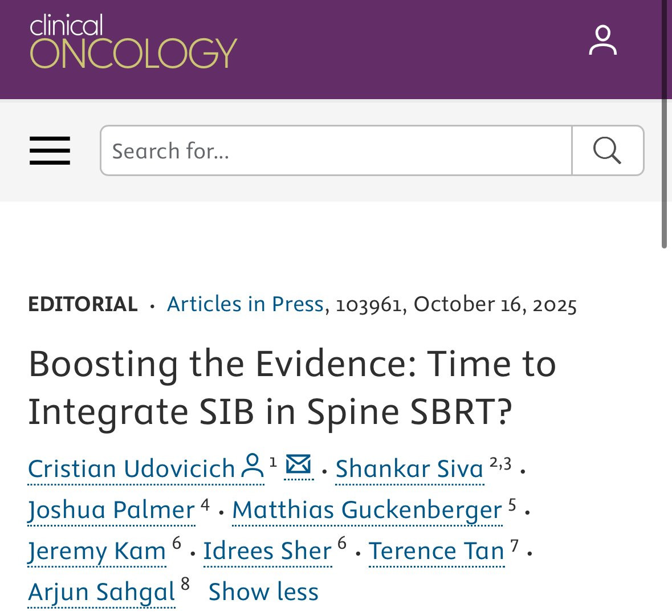Image resolution: width=672 pixels, height=616 pixels.
Task: Open author Terence Tan details
Action: [437, 551]
